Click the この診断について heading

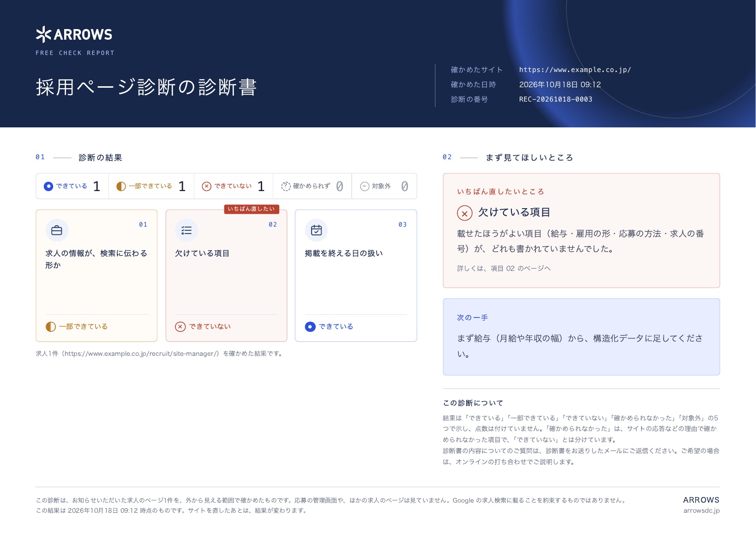click(x=473, y=403)
